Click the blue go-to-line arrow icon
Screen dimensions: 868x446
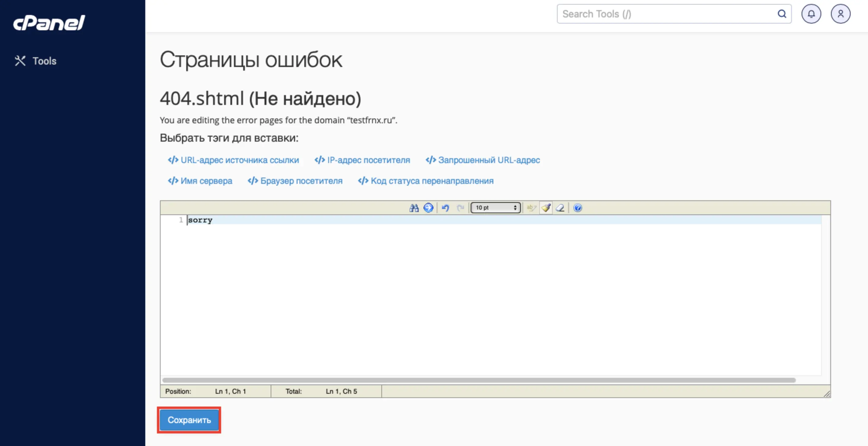coord(428,208)
